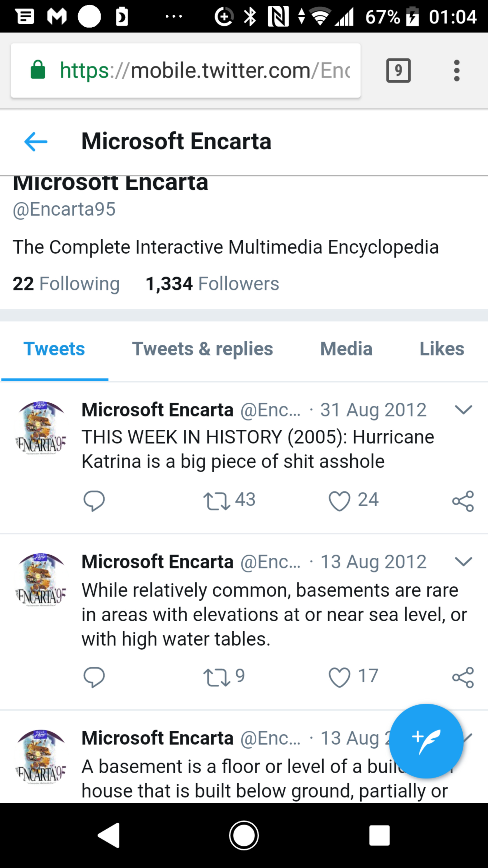Share the Hurricane Katrina tweet
The height and width of the screenshot is (868, 488).
click(463, 501)
